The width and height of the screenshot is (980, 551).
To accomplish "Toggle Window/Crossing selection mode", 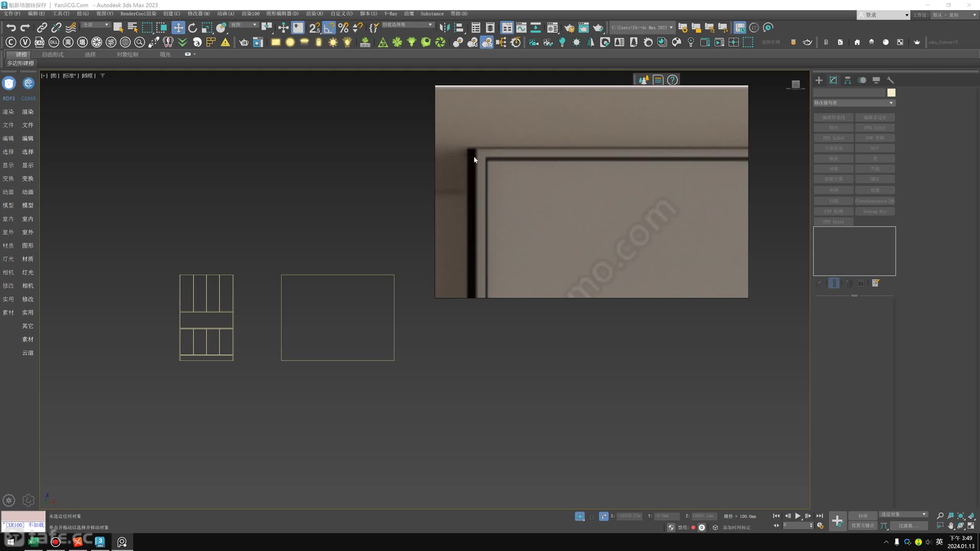I will pos(162,28).
